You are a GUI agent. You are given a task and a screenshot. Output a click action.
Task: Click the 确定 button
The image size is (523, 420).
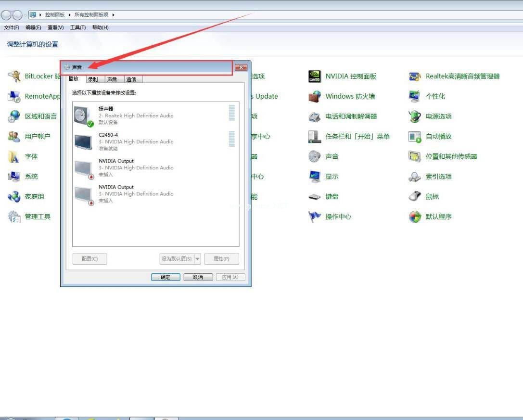pyautogui.click(x=166, y=277)
